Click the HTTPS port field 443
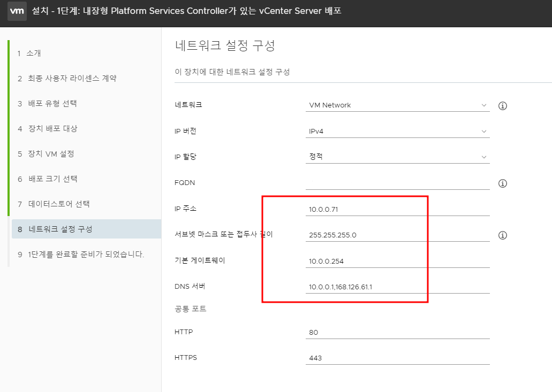The image size is (552, 392). tap(397, 358)
